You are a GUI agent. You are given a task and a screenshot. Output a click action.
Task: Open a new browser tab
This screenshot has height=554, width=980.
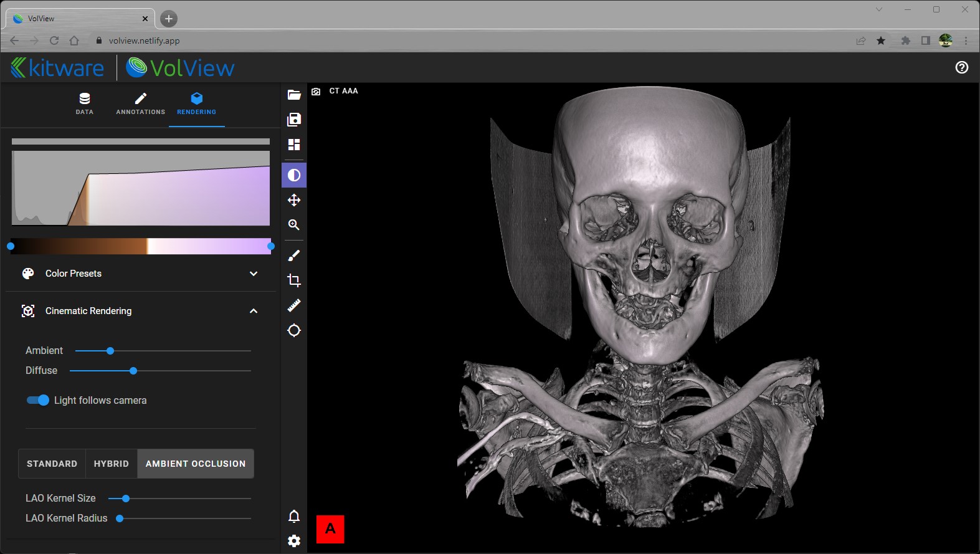click(x=169, y=19)
